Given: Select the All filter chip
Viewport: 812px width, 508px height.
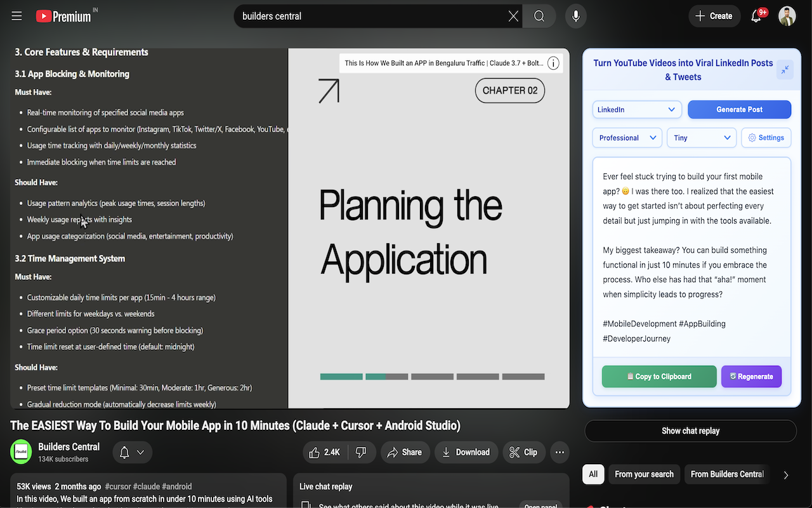Looking at the screenshot, I should point(593,474).
